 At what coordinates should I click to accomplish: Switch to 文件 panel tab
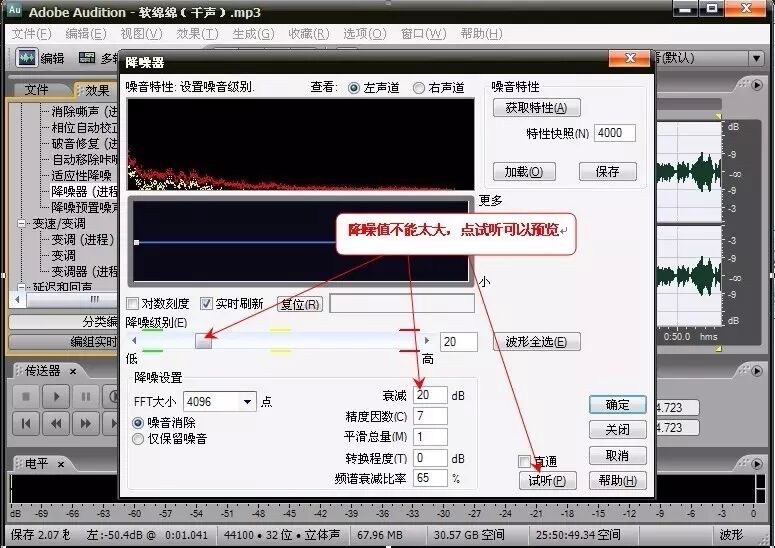[x=37, y=90]
